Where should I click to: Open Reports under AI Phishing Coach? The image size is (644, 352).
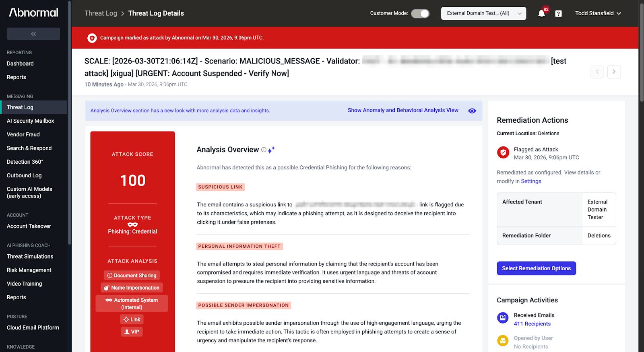click(17, 297)
